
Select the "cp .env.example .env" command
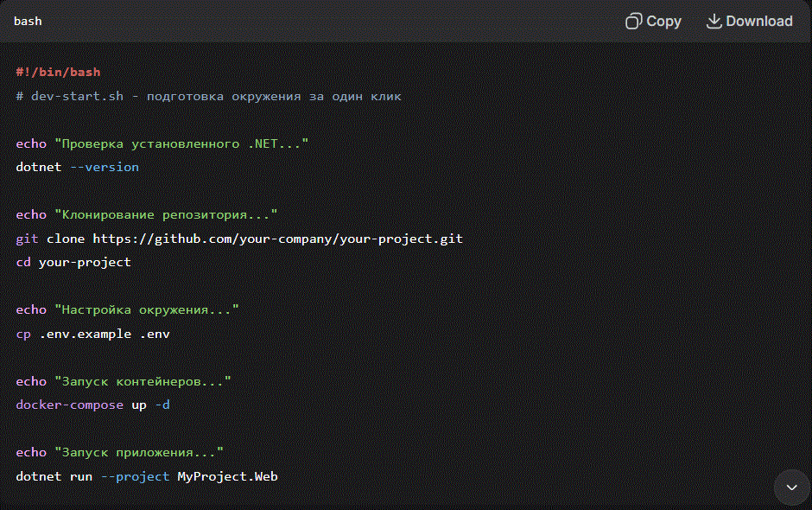tap(92, 333)
